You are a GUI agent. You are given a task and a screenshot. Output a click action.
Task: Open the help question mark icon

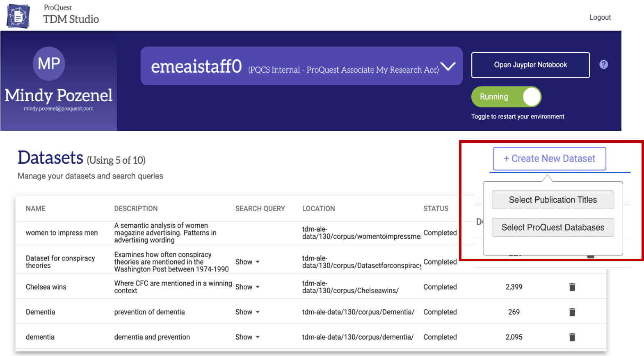(x=603, y=64)
